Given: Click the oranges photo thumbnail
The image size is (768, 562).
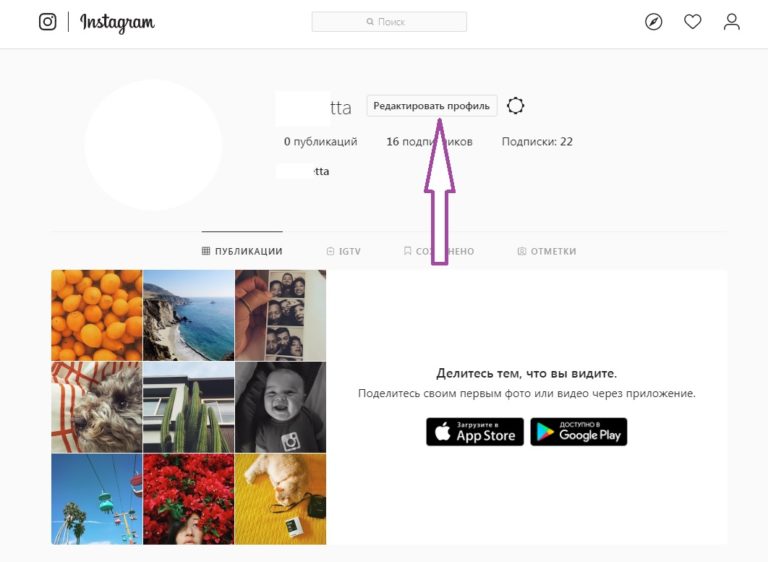Looking at the screenshot, I should [97, 315].
